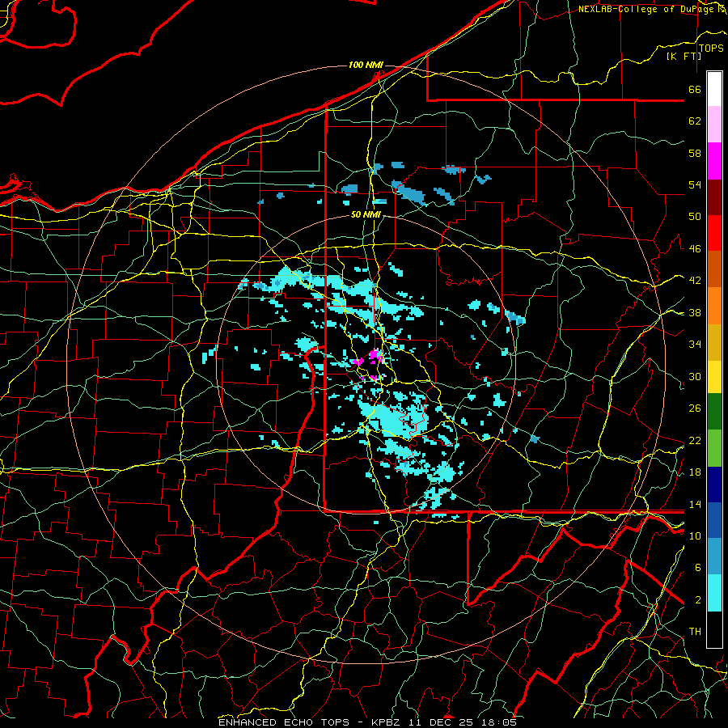Click the gold legend color band
Image resolution: width=728 pixels, height=728 pixels.
tap(714, 342)
